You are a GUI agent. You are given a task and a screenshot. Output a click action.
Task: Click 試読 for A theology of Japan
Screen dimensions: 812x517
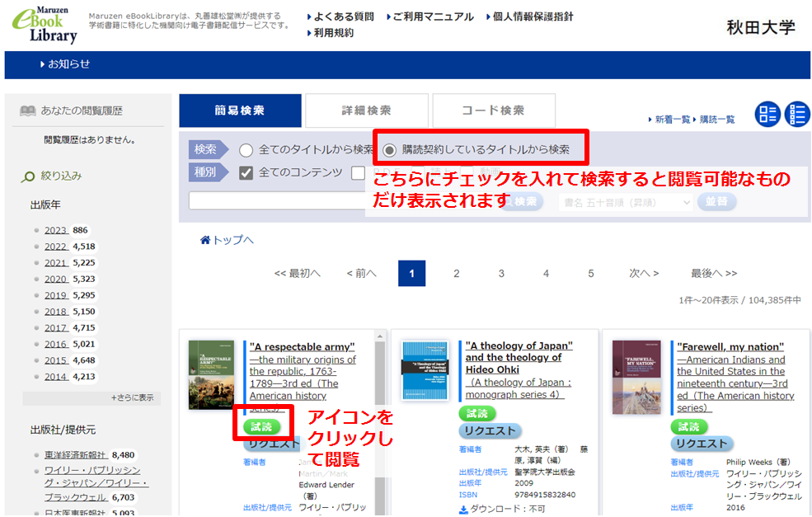click(x=477, y=413)
